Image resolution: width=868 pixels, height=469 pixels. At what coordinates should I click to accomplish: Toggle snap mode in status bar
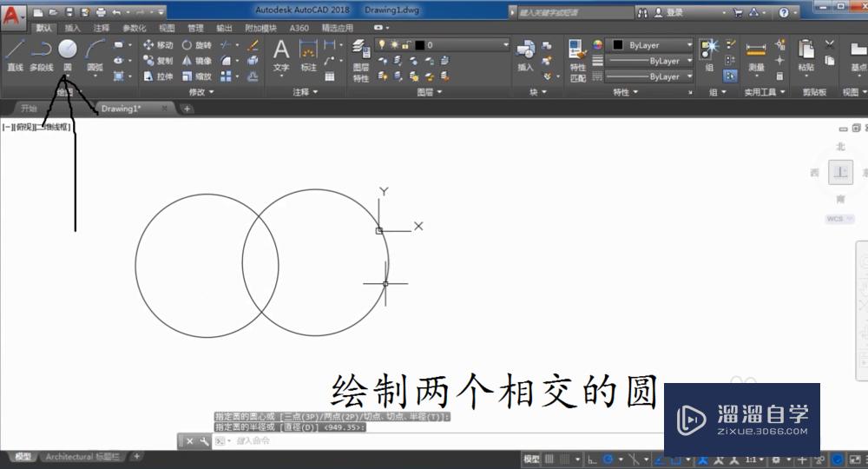(565, 459)
